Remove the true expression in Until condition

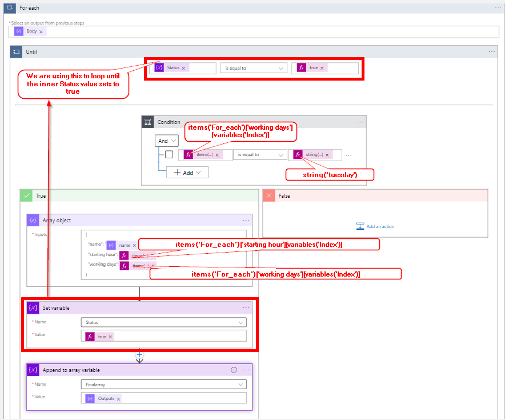coord(322,68)
